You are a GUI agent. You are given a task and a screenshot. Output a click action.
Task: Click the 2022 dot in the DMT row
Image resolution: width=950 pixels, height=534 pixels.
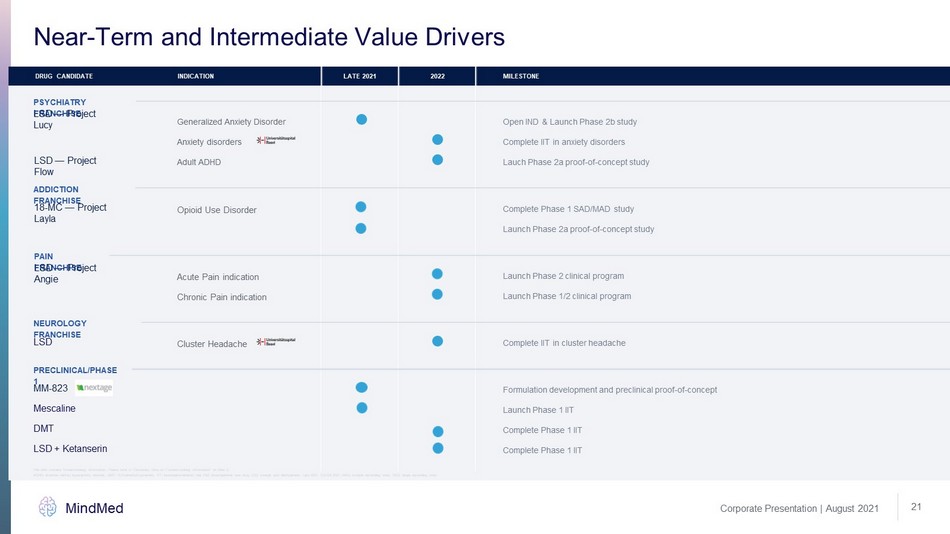point(437,431)
